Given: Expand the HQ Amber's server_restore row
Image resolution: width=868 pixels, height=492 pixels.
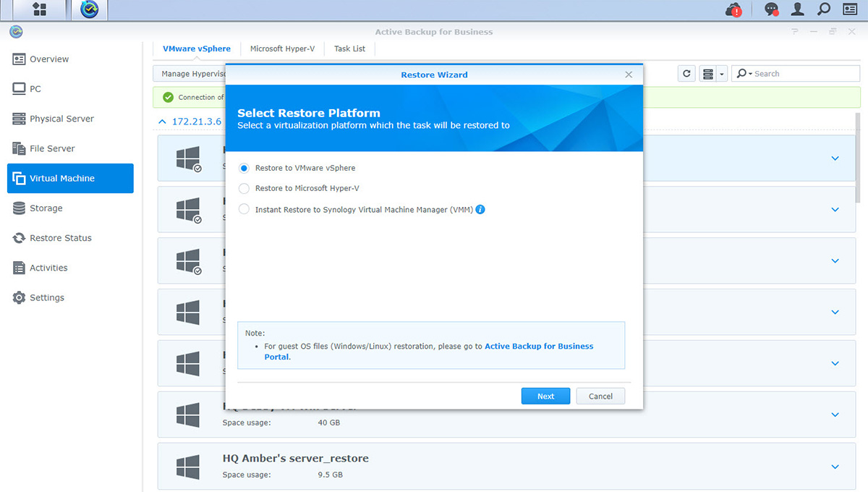Looking at the screenshot, I should coord(835,467).
